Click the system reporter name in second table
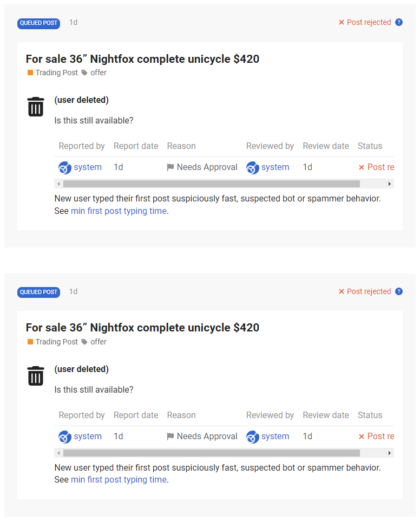Viewport: 420px width, 521px height. [x=88, y=437]
